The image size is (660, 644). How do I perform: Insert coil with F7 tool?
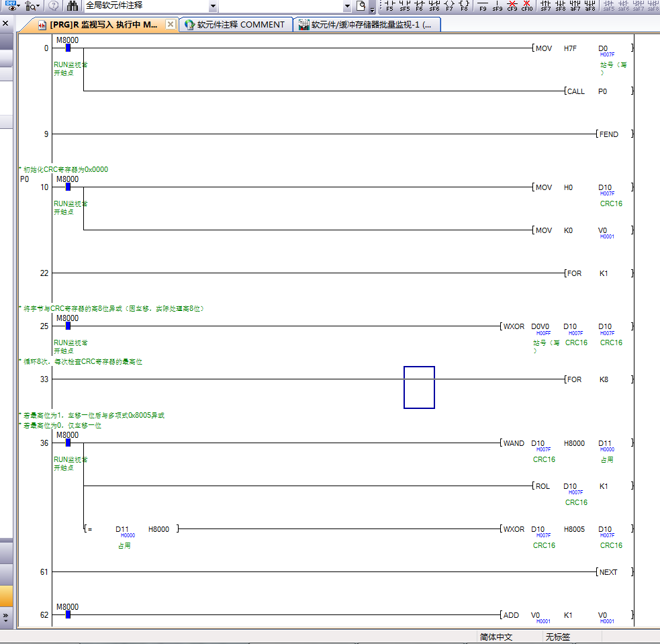449,6
